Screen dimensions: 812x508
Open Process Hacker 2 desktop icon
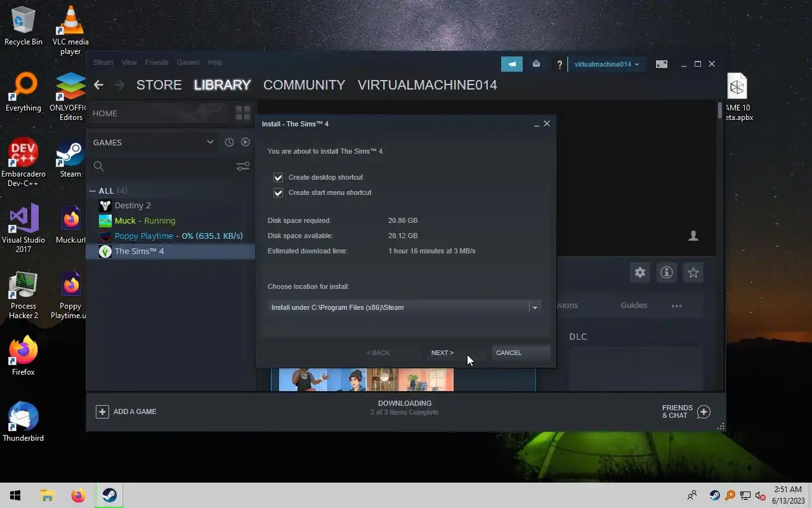tap(23, 295)
